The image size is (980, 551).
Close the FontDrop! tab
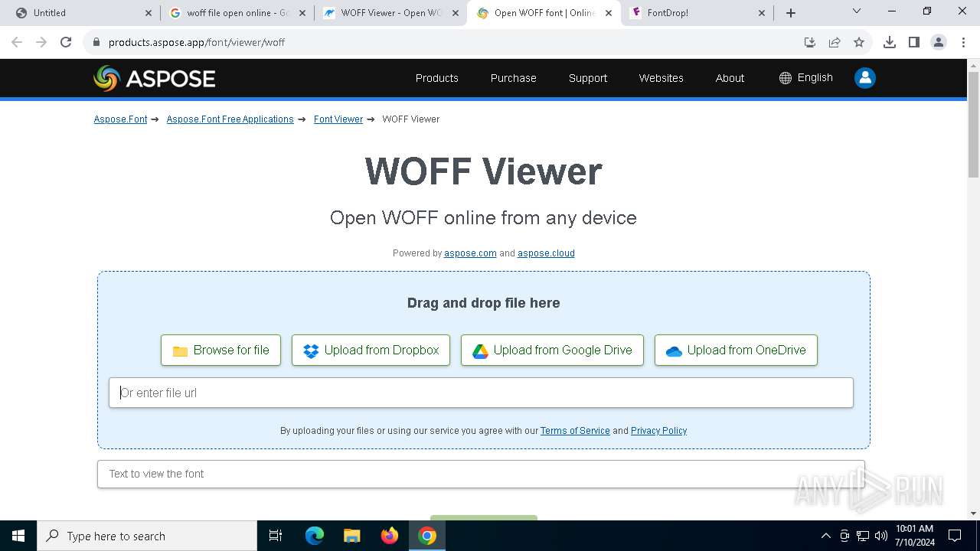coord(762,13)
